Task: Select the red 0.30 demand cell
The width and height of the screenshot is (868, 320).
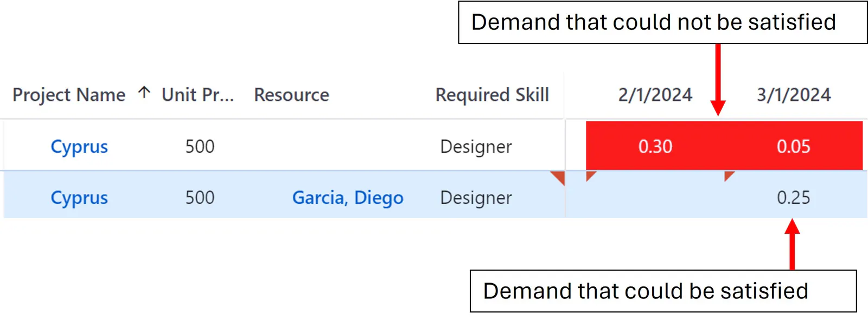Action: point(655,146)
